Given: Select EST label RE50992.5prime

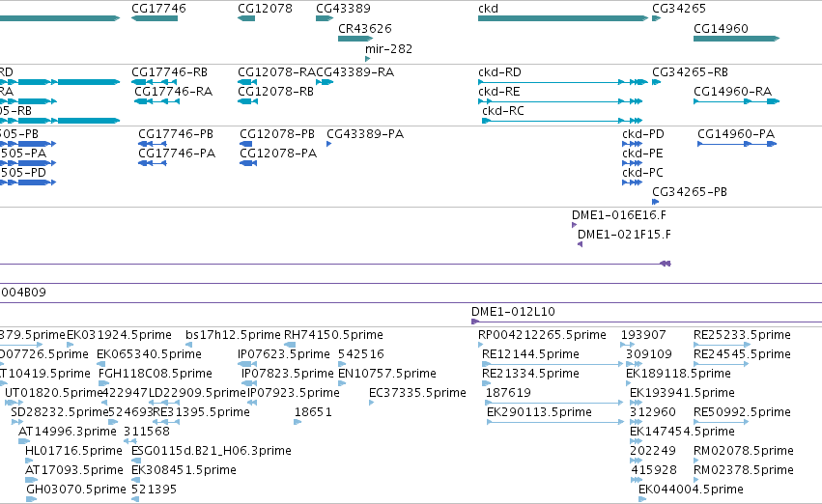Looking at the screenshot, I should [743, 411].
